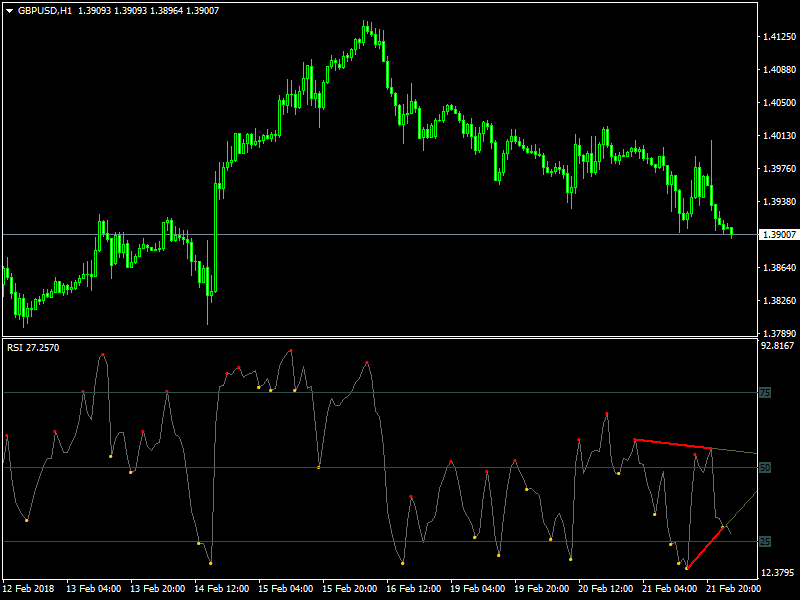Click the RSI scale minimum value 12.3795
Viewport: 800px width, 600px height.
click(x=777, y=572)
